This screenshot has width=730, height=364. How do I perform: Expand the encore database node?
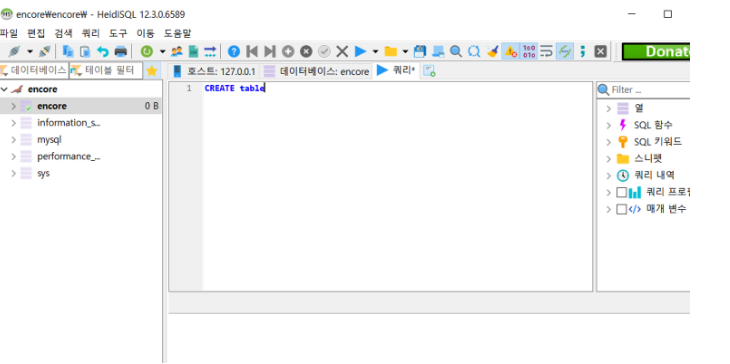(x=13, y=106)
